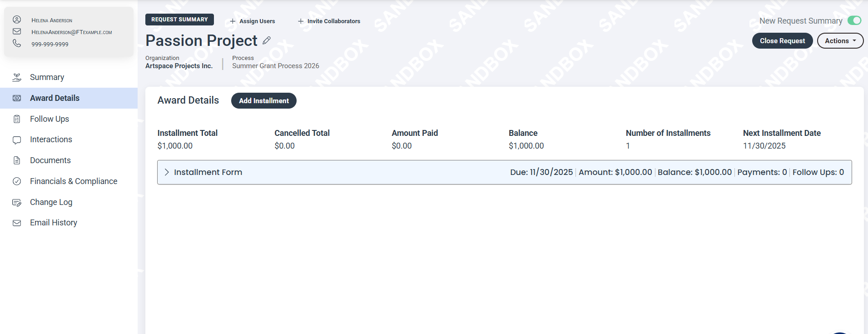Click the Passion Project heading

[201, 40]
